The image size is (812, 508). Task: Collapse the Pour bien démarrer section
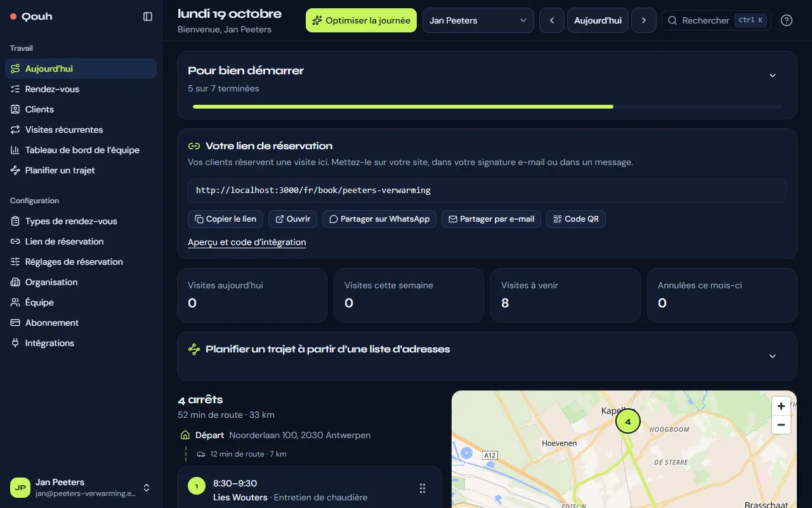(773, 76)
